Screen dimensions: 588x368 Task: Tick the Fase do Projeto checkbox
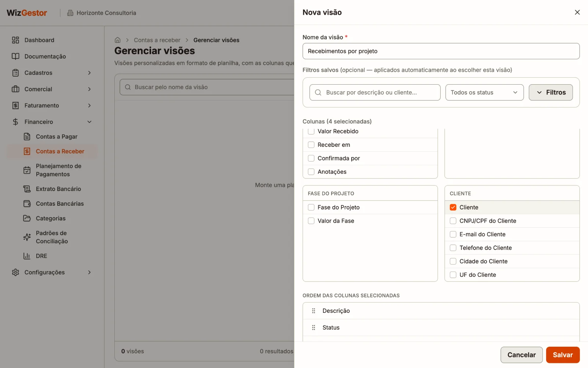pyautogui.click(x=311, y=207)
